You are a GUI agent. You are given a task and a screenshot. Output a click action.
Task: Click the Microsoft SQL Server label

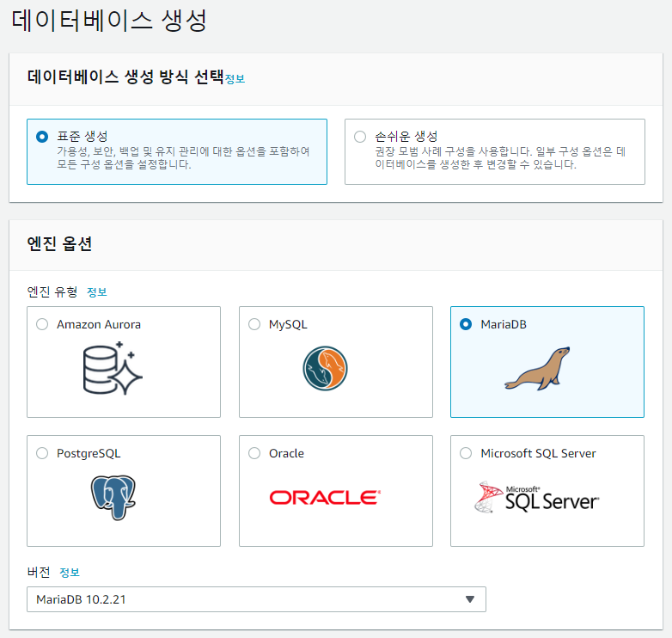click(x=538, y=454)
